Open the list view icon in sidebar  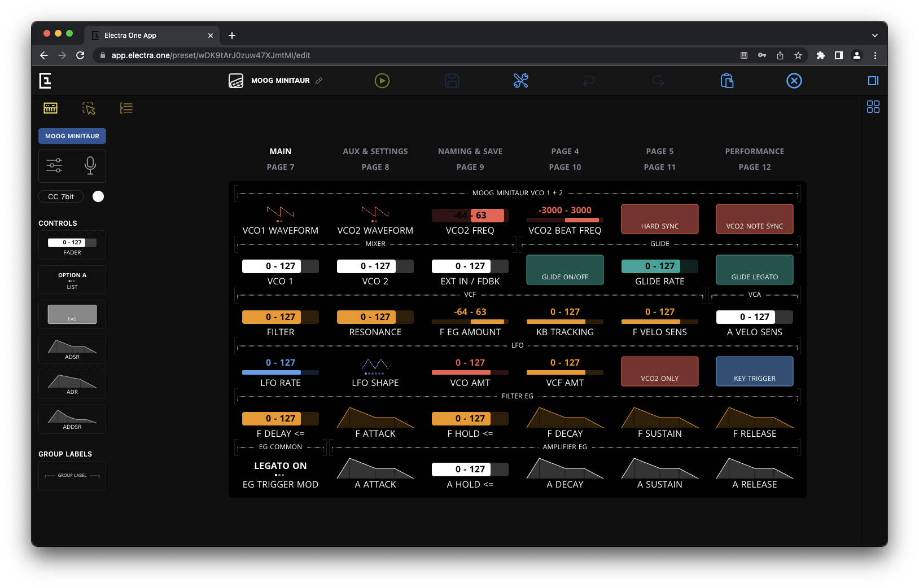click(126, 108)
